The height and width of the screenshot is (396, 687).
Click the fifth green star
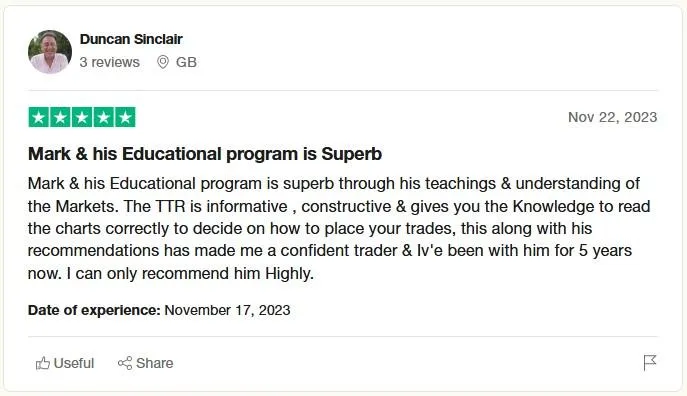[x=125, y=117]
